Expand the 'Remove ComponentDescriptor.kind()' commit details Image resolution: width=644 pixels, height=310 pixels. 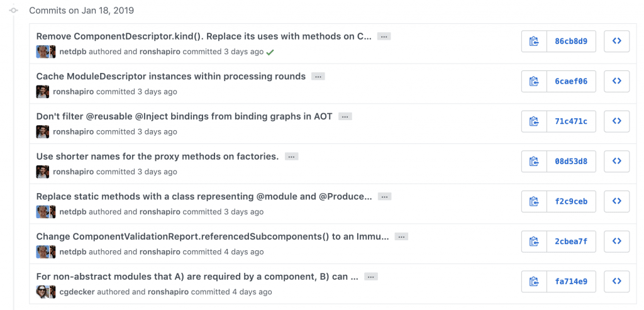point(384,36)
